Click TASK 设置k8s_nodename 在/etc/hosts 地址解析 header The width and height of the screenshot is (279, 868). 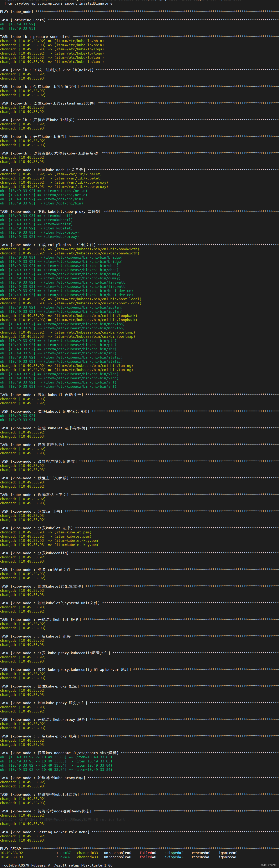tap(139, 753)
